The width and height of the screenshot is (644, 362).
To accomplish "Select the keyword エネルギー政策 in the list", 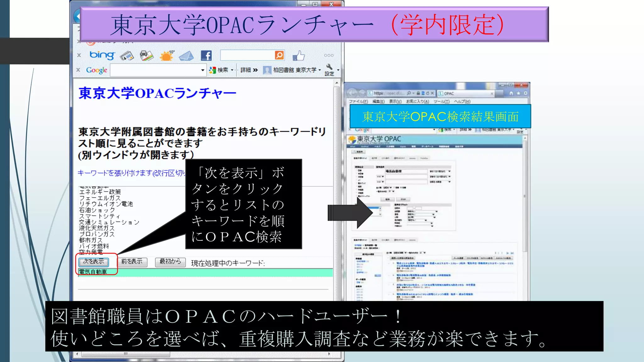I will [x=100, y=192].
